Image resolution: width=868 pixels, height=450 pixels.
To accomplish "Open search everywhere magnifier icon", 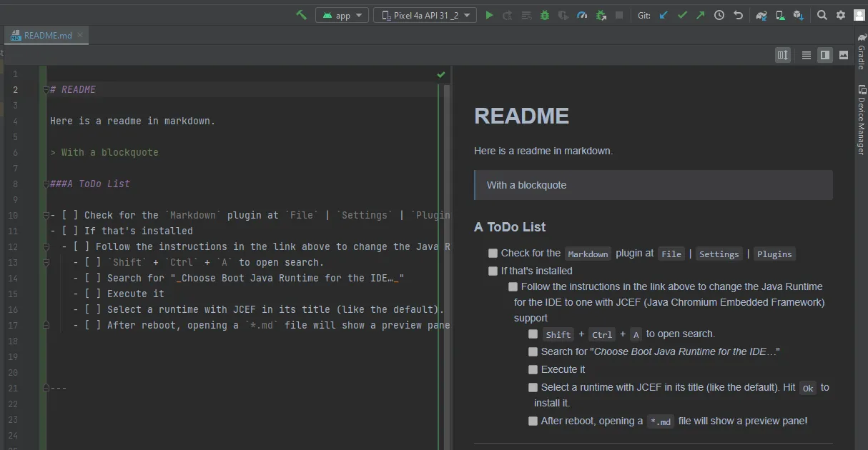I will click(822, 15).
